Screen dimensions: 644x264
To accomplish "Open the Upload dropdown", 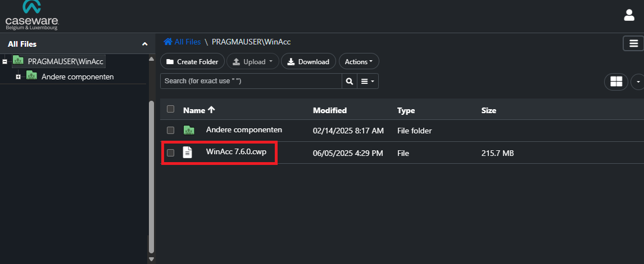I will point(252,61).
